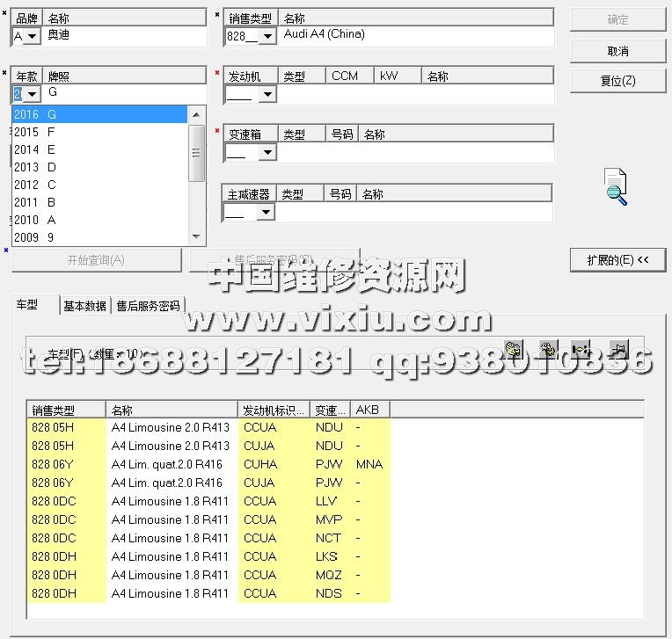Expand the 销售类型 sales type dropdown
This screenshot has height=639, width=672.
[x=267, y=36]
